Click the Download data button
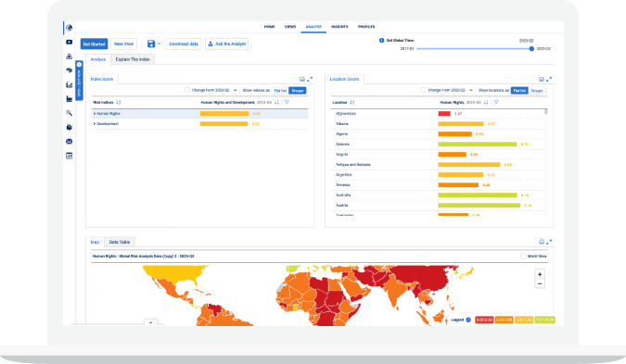This screenshot has width=626, height=364. tap(184, 44)
